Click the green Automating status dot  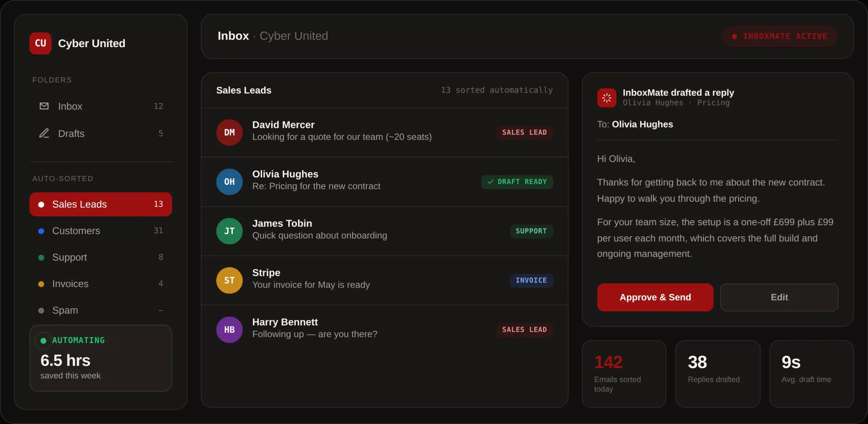(43, 341)
